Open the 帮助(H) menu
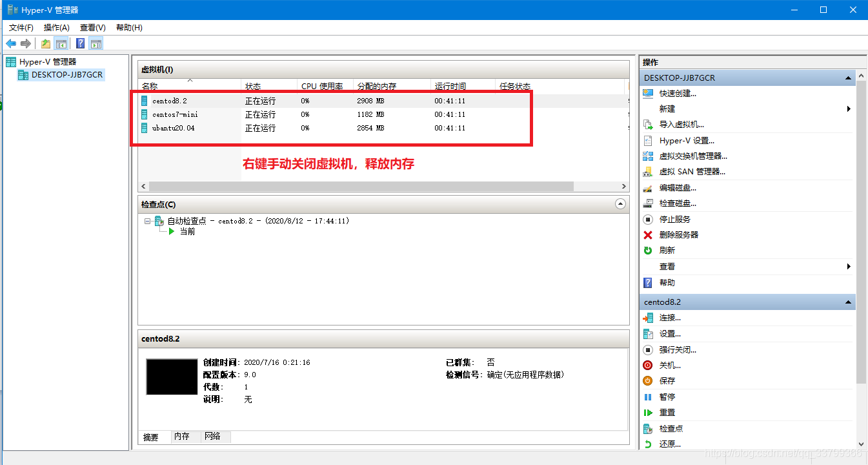The width and height of the screenshot is (868, 465). (129, 28)
